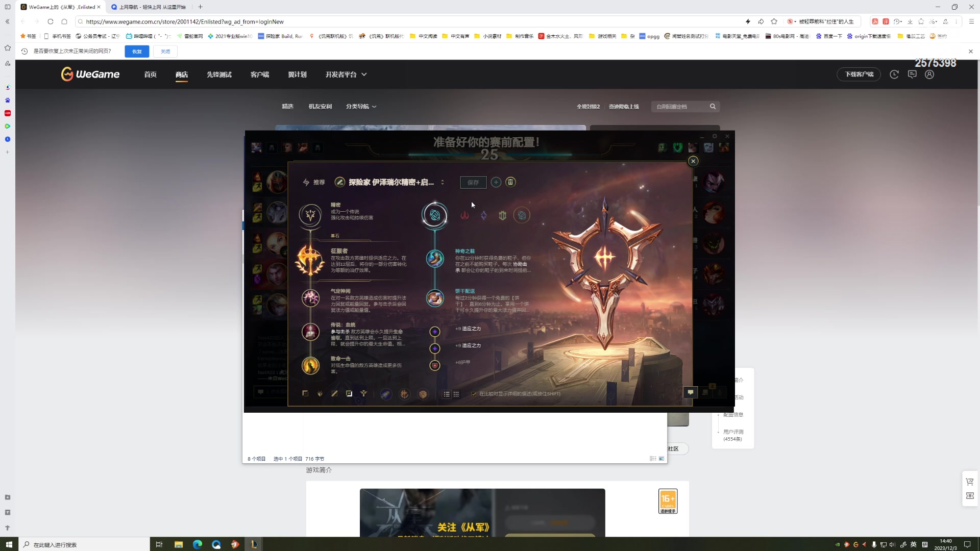
Task: Choose the red Domination secondary path
Action: coord(464,215)
